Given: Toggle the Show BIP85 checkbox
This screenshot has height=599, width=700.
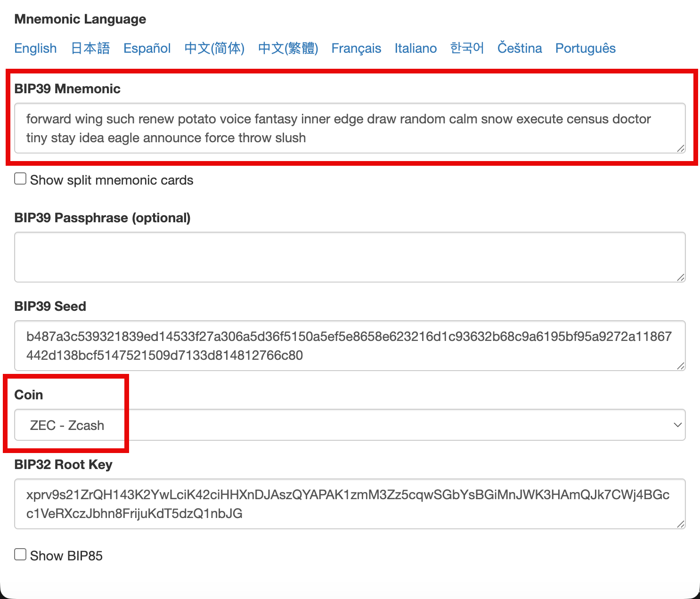Looking at the screenshot, I should (x=20, y=554).
